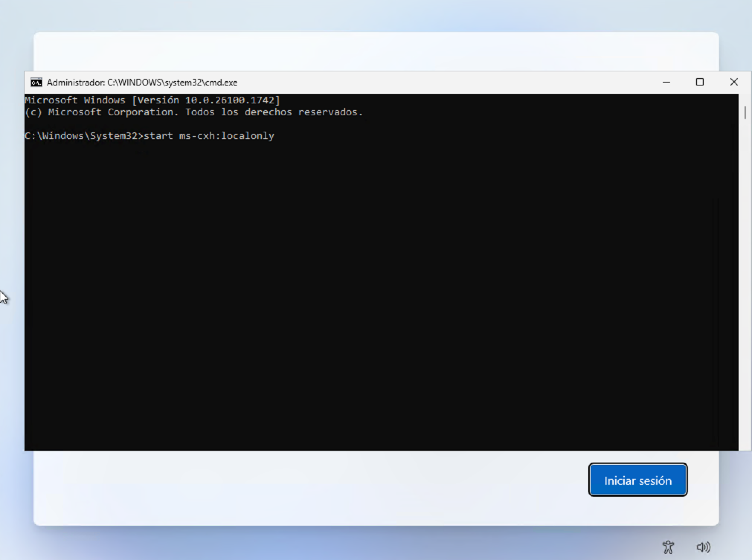
Task: Open the volume control icon
Action: pyautogui.click(x=703, y=547)
